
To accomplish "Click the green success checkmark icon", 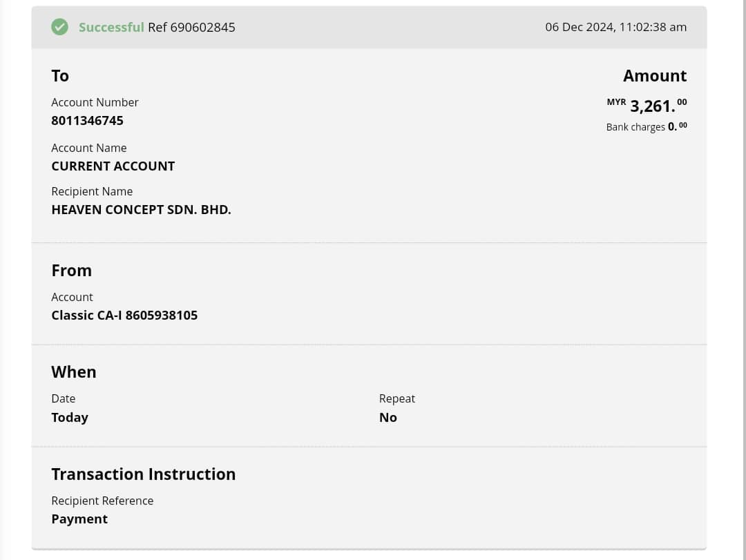I will click(60, 27).
